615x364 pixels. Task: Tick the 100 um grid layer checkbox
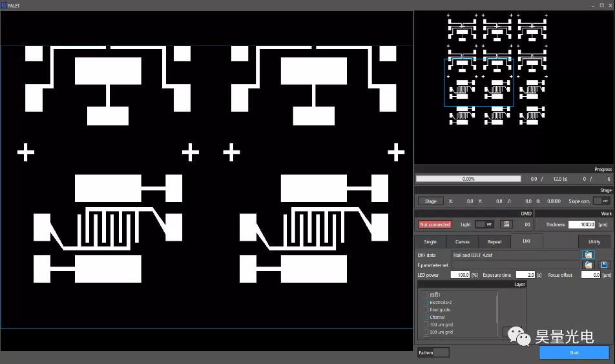pos(426,325)
